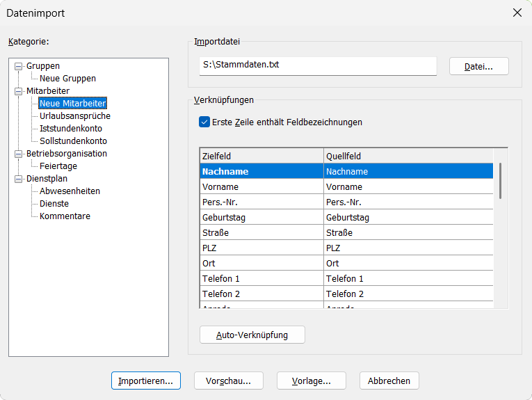This screenshot has width=532, height=400.
Task: Click Ort in Quellfeld column
Action: pos(408,263)
